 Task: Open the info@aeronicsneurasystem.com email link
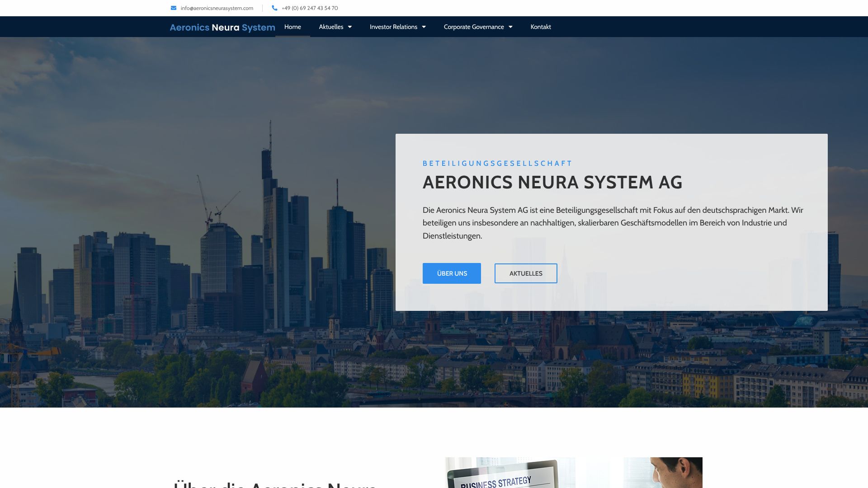tap(217, 8)
